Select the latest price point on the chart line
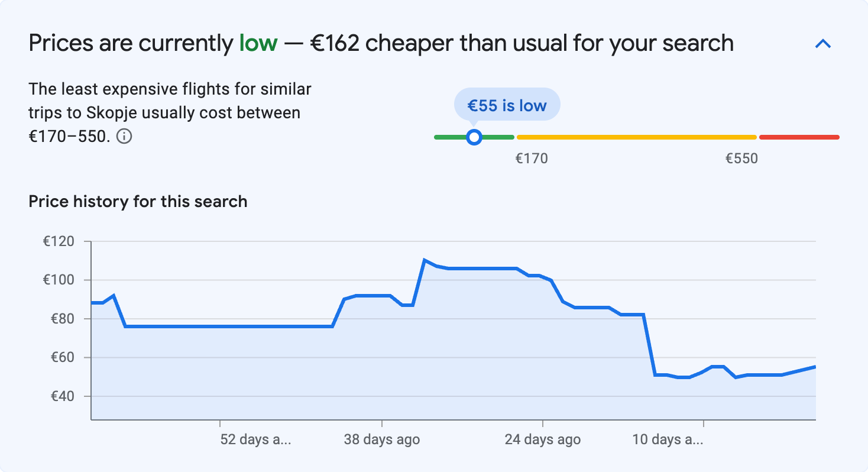The image size is (868, 472). point(816,367)
